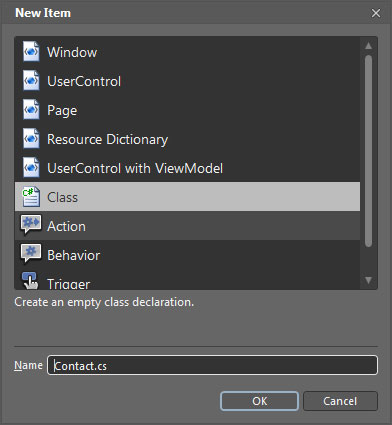Select the C# Class file icon
Viewport: 392px width, 425px height.
coord(31,197)
